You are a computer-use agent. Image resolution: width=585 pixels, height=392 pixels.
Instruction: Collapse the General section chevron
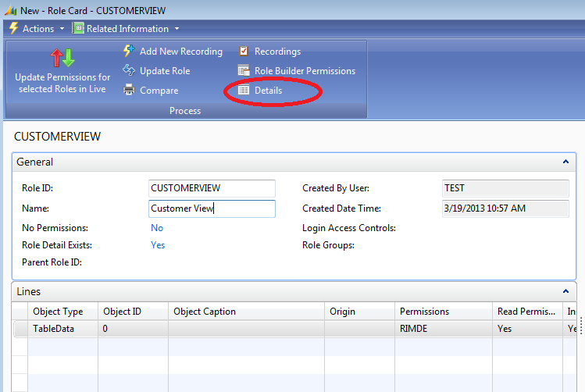(x=565, y=162)
